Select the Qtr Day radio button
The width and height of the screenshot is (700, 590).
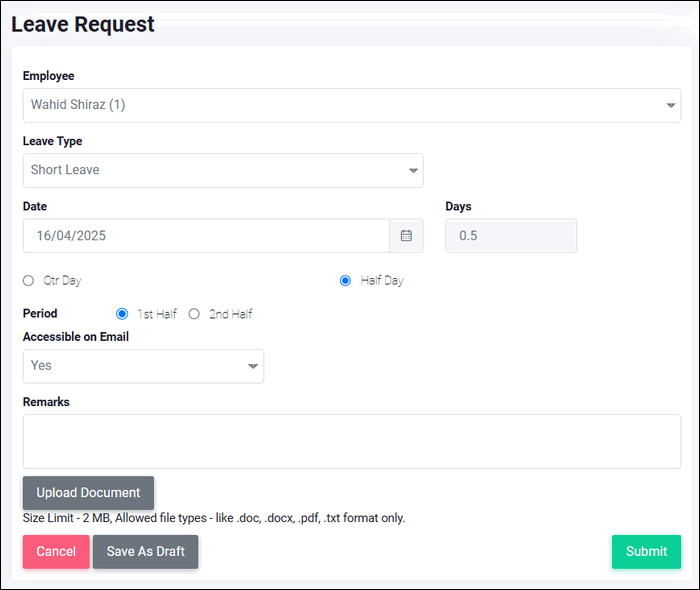28,281
